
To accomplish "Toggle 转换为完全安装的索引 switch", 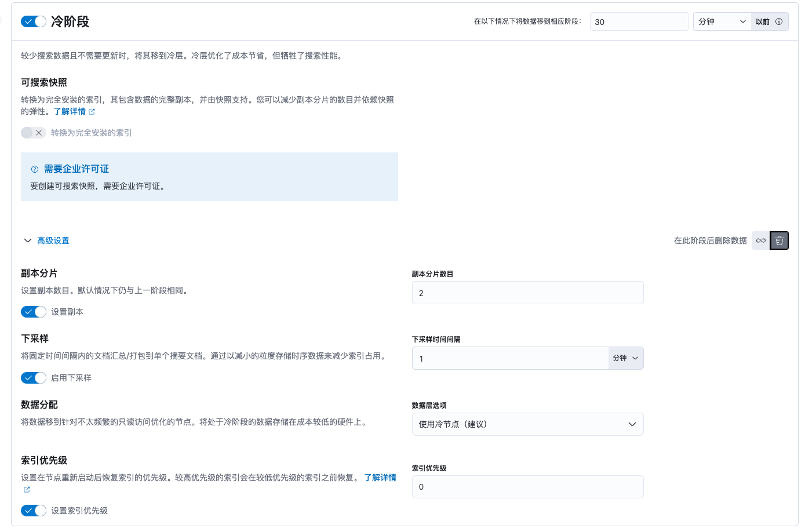I will 34,133.
